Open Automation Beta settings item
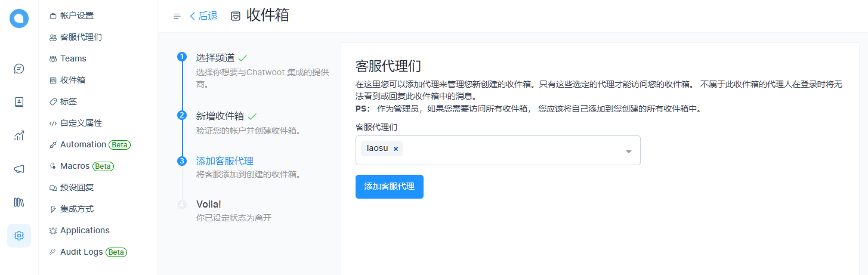Screen dimensions: 868x275 83,144
